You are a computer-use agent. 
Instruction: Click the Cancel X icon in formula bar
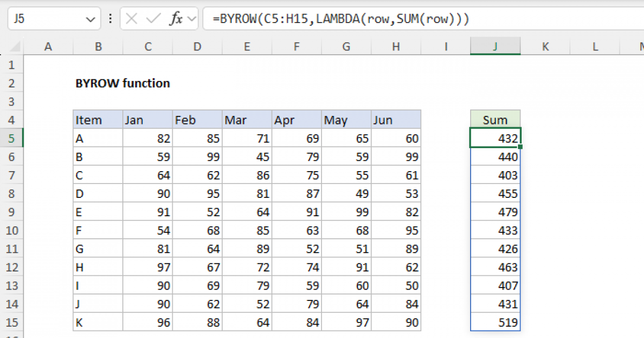(131, 19)
